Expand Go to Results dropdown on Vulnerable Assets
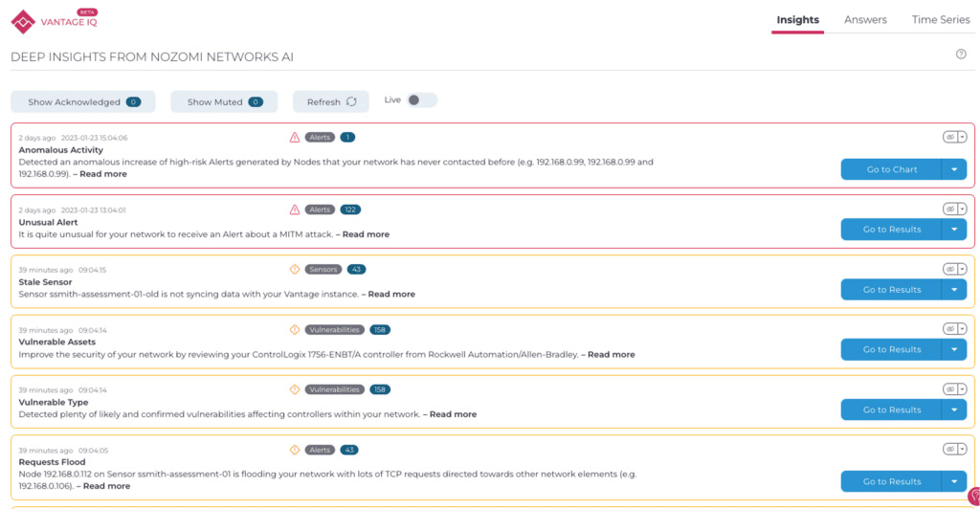Screen dimensions: 980x509 [954, 349]
